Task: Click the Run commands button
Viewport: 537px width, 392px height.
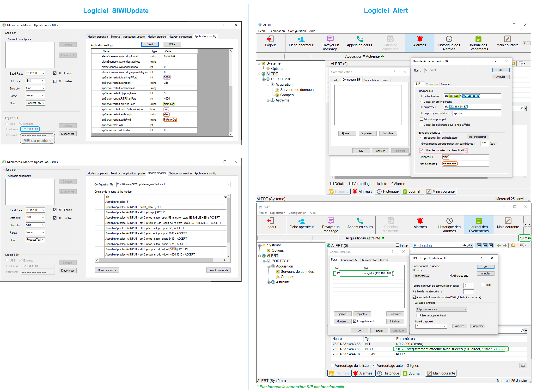Action: (x=107, y=270)
